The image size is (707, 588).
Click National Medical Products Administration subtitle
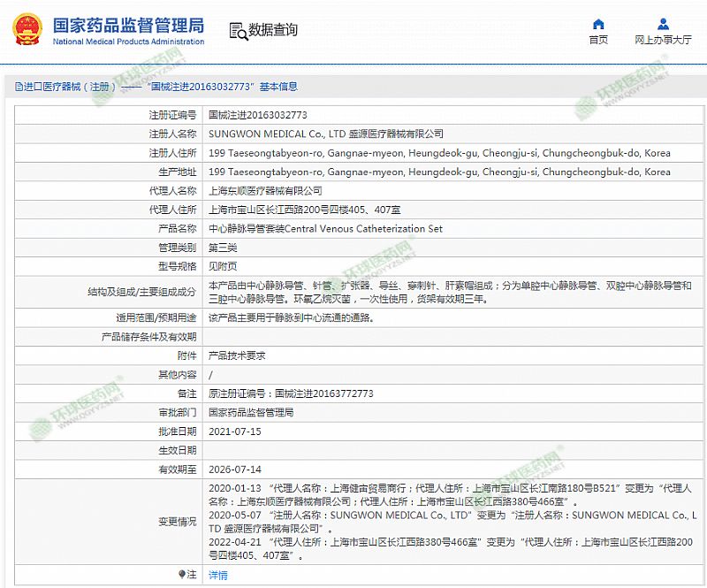coord(128,42)
